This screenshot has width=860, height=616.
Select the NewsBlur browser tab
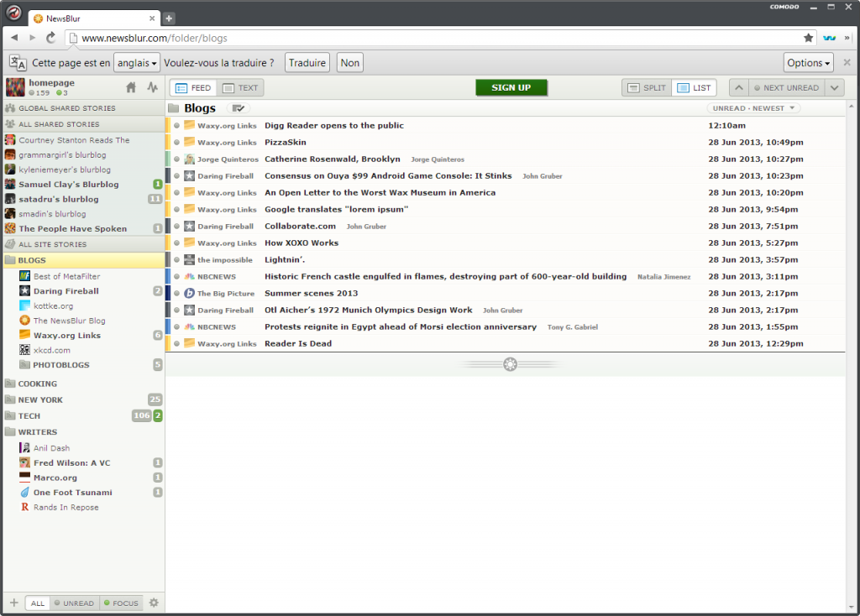94,18
